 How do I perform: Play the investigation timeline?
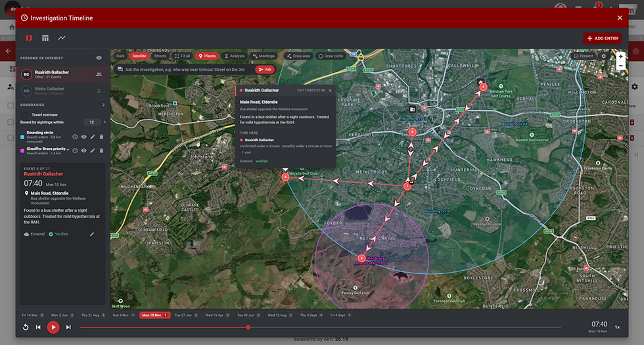point(53,327)
